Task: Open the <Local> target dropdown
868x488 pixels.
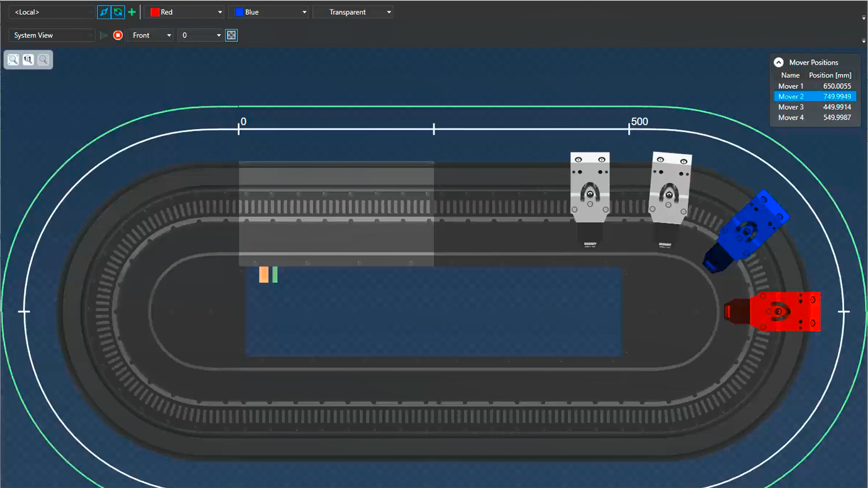Action: point(51,12)
